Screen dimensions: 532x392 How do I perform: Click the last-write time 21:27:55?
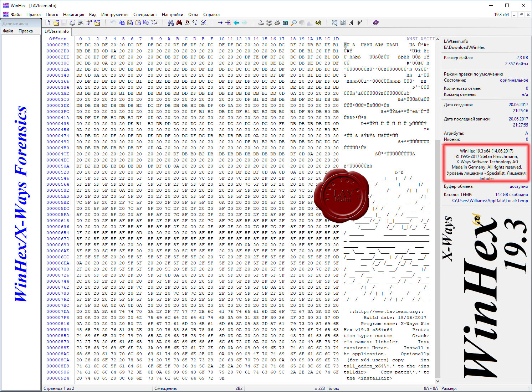pyautogui.click(x=521, y=125)
